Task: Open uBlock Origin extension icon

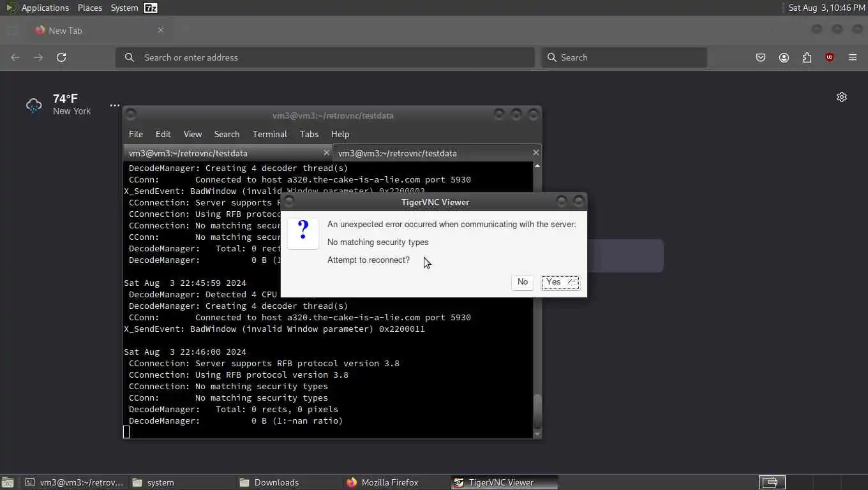Action: (x=830, y=57)
